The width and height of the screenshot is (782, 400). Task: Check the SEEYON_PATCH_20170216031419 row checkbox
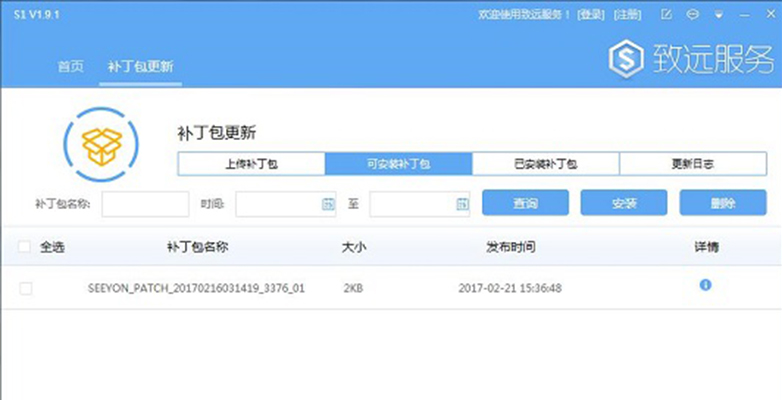tap(25, 288)
